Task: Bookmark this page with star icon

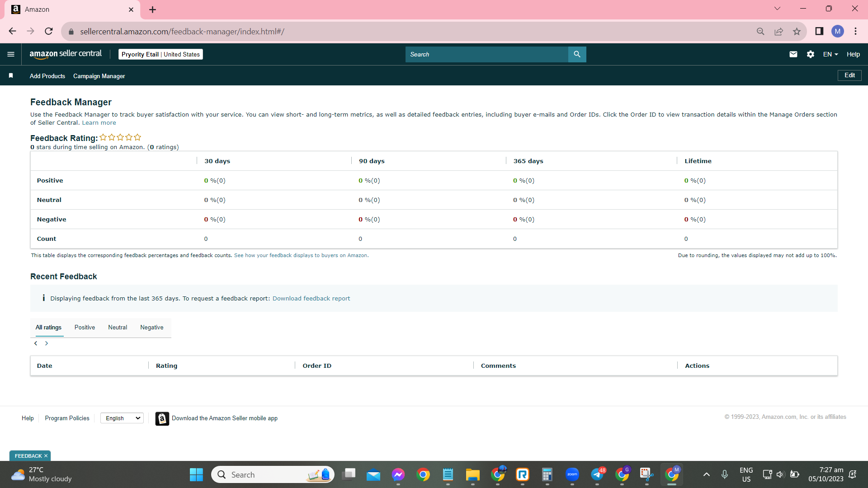Action: 797,31
